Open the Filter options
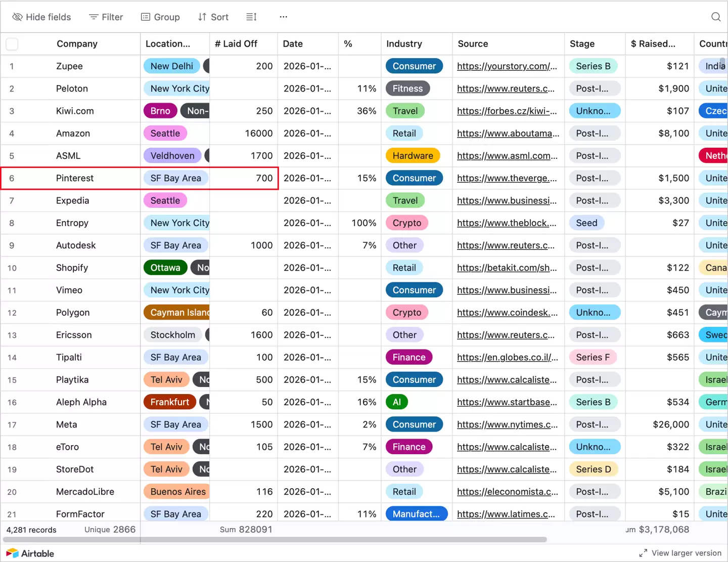The image size is (728, 562). (106, 17)
